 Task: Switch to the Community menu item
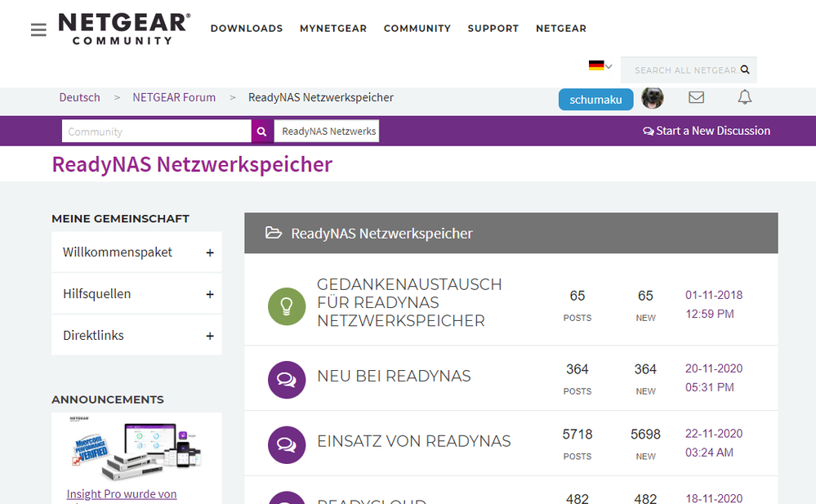click(x=417, y=28)
